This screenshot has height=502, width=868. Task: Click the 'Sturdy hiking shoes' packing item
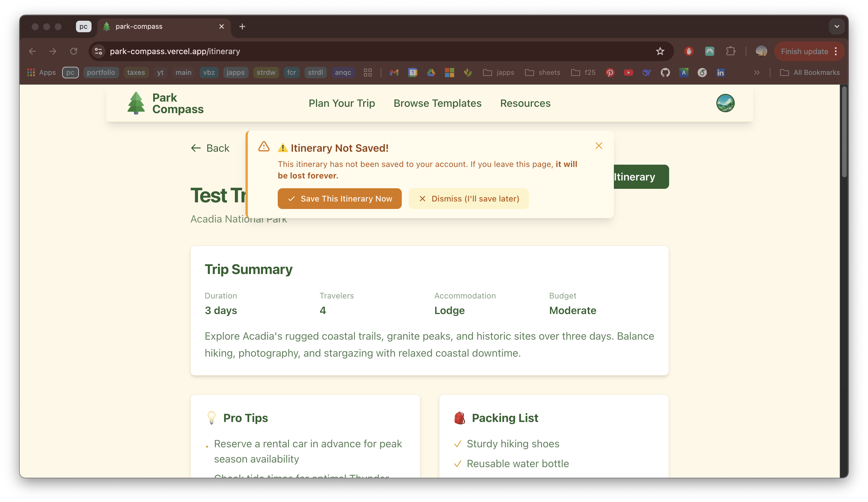coord(513,444)
